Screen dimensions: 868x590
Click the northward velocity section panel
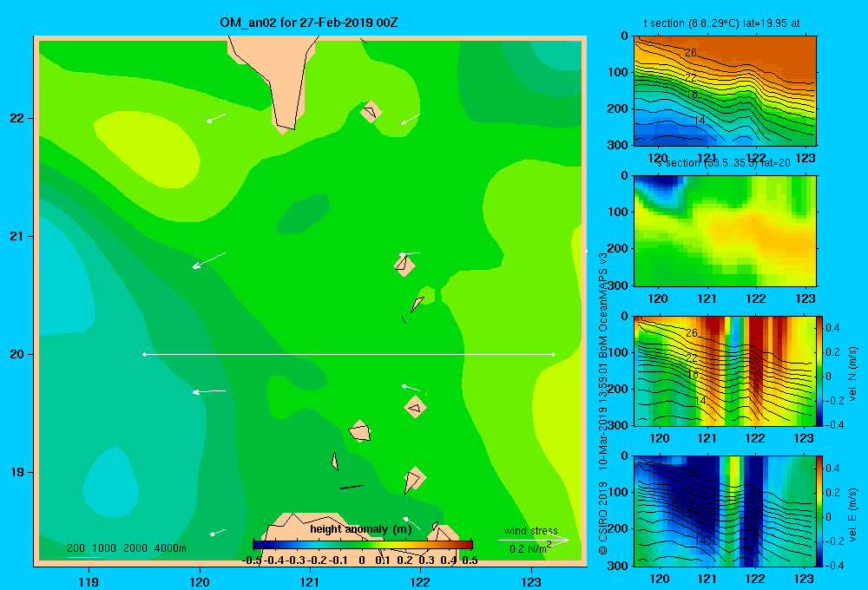(725, 370)
